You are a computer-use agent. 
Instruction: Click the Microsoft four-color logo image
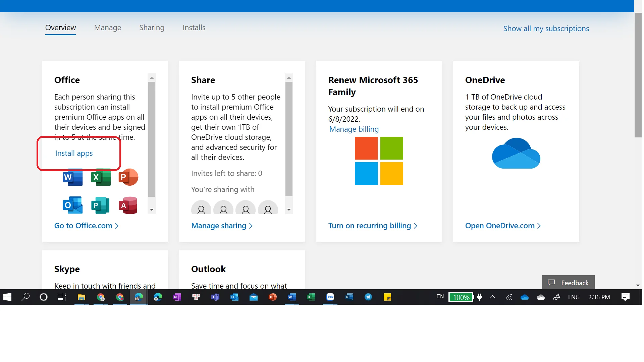coord(379,161)
